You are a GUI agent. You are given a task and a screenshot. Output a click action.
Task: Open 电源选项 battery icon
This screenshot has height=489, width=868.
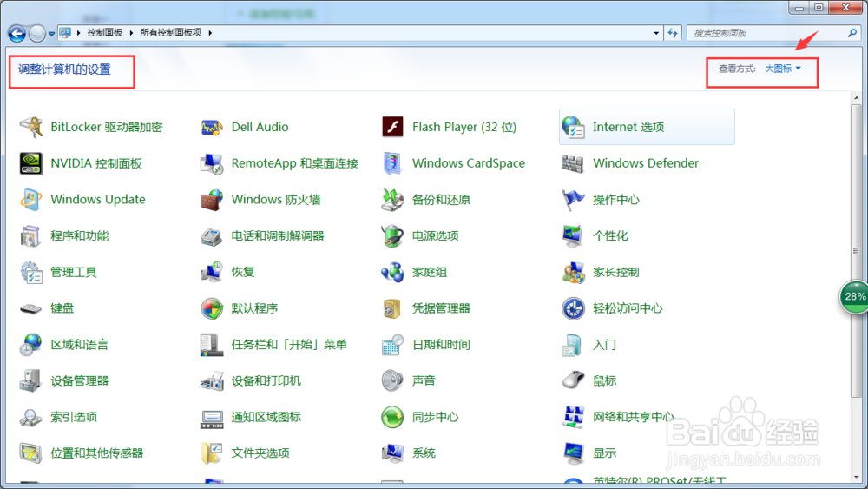[392, 236]
